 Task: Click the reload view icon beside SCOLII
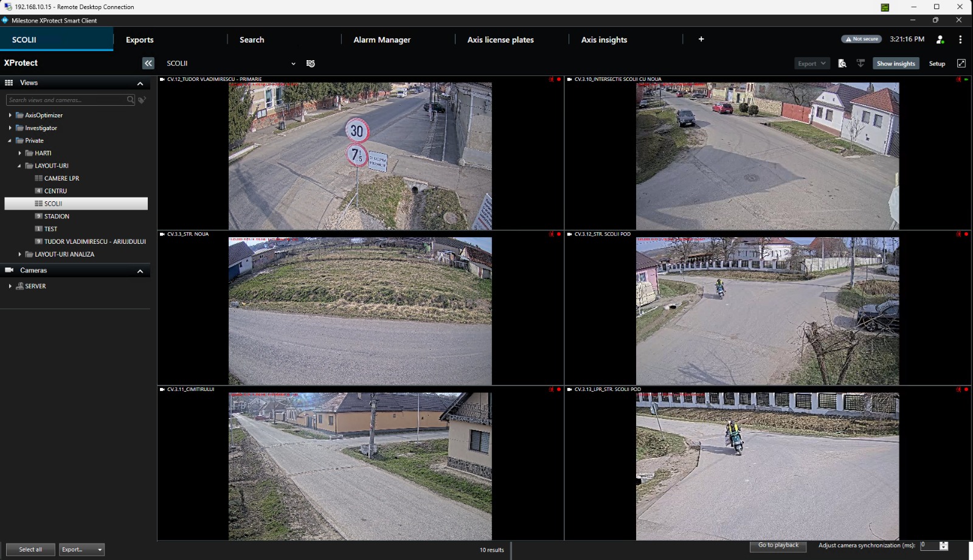pyautogui.click(x=311, y=64)
